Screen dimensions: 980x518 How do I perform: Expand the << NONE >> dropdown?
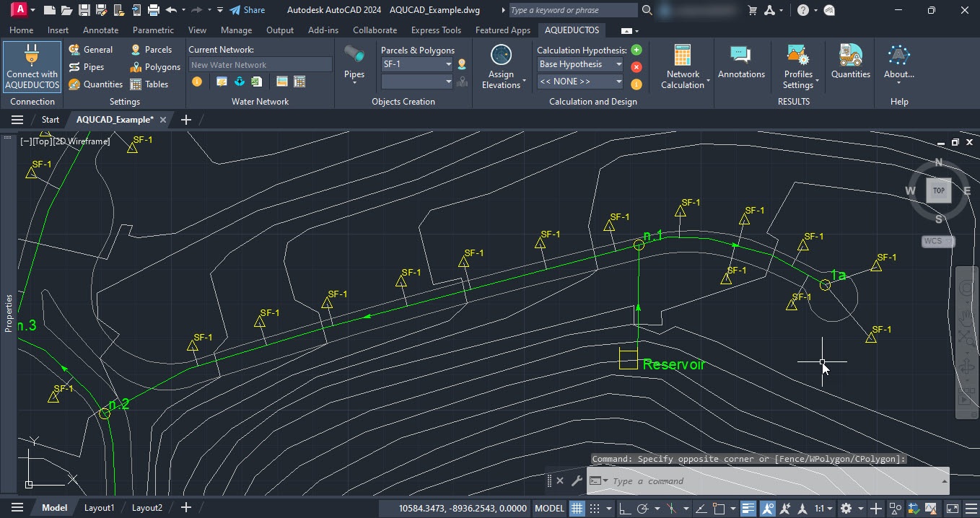(x=618, y=82)
